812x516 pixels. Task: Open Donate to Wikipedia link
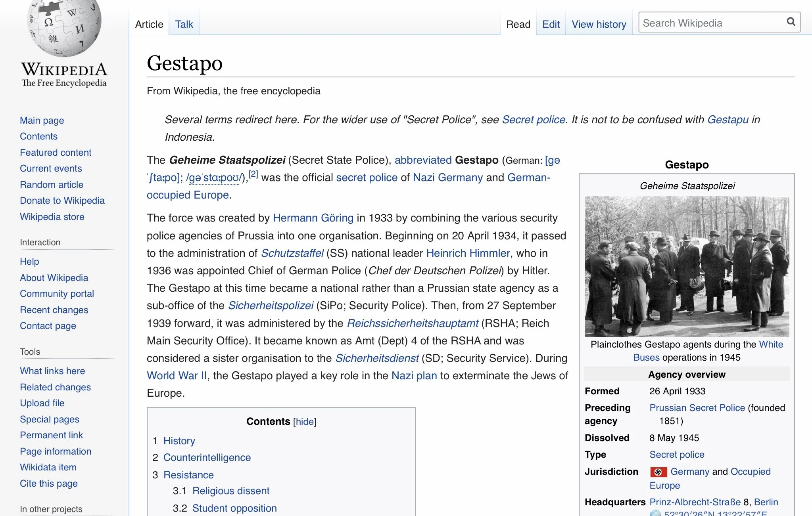62,201
